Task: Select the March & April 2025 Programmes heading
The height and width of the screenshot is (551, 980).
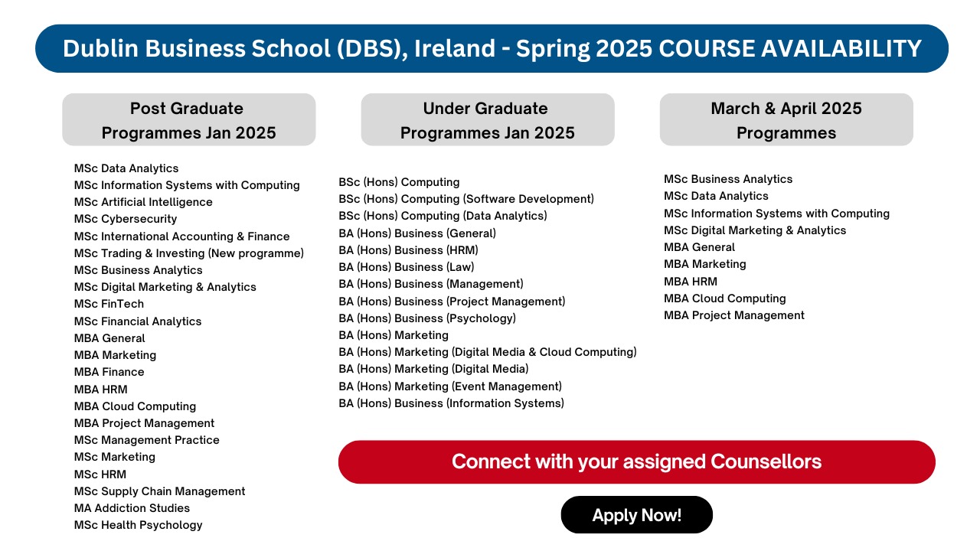Action: [786, 120]
